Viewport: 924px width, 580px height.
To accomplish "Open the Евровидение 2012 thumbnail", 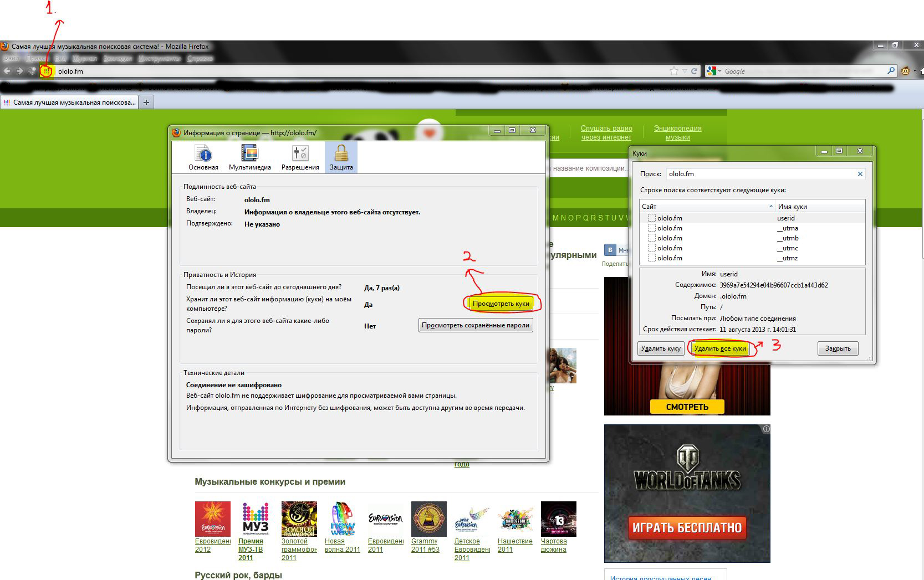I will tap(212, 519).
